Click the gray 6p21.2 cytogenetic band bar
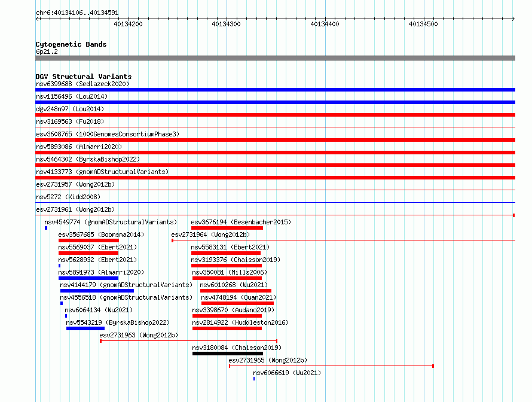 click(x=275, y=58)
